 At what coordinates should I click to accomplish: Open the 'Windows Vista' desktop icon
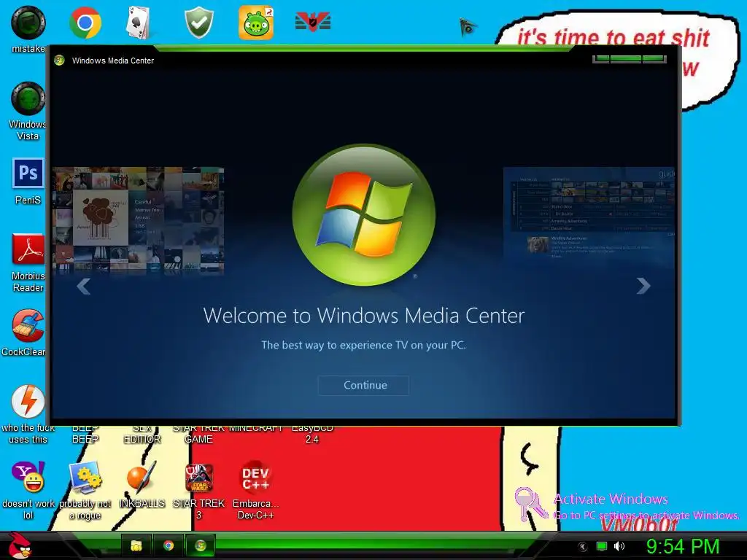point(28,111)
